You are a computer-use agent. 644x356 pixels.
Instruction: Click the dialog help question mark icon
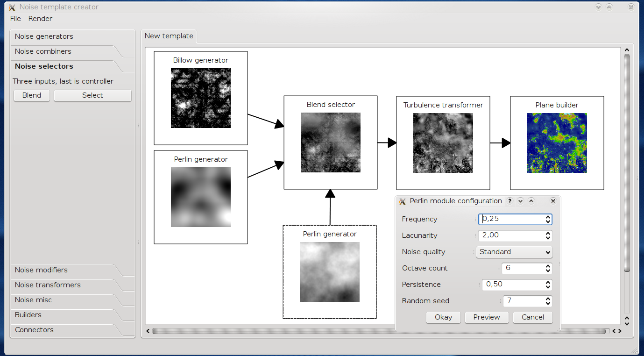(510, 201)
